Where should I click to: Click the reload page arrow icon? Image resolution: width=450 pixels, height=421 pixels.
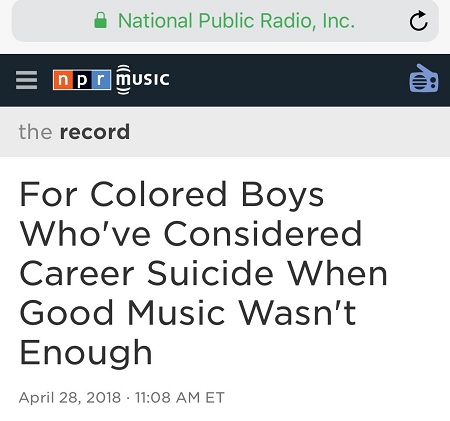(x=419, y=21)
